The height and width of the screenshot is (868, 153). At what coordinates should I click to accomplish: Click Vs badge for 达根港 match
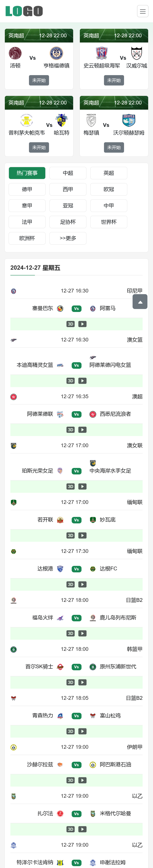(76, 569)
